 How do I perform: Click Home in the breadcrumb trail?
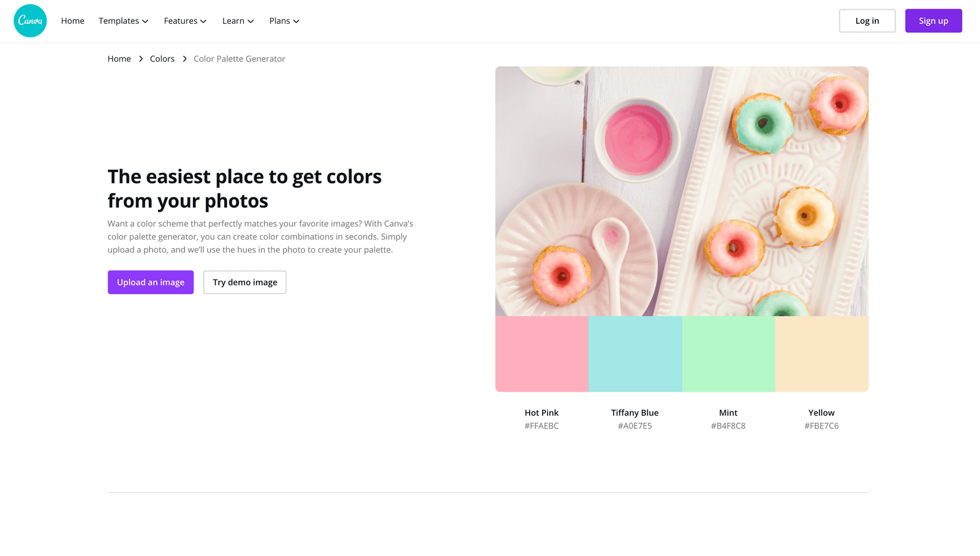point(119,59)
